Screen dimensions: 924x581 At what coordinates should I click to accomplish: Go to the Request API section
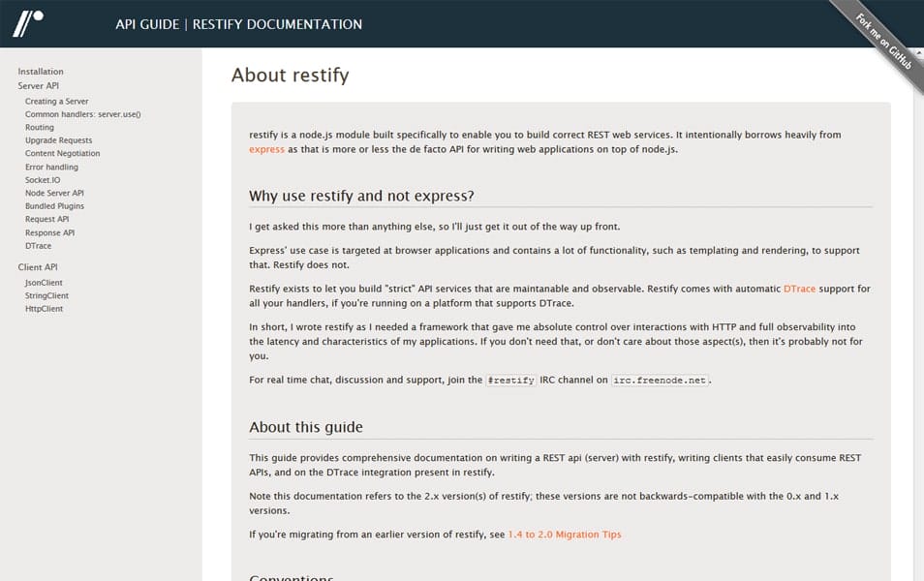tap(47, 220)
